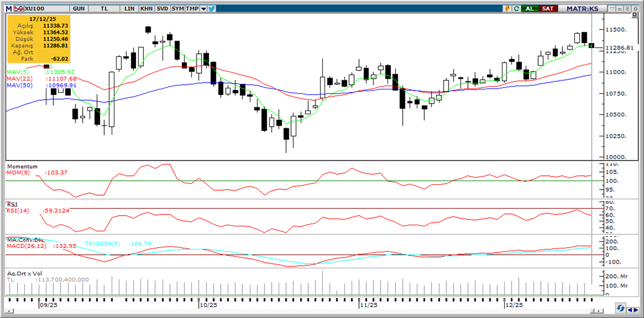
Task: Open the TMP template menu
Action: pyautogui.click(x=193, y=8)
